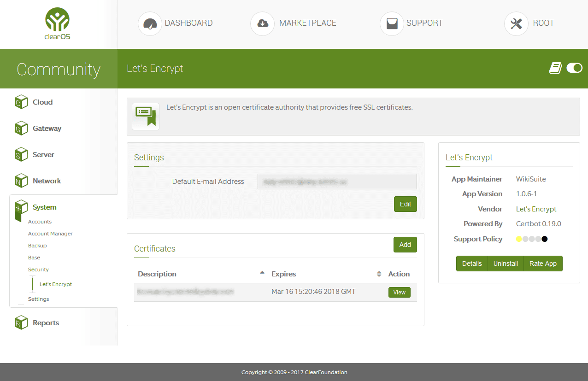Click the Support inbox icon
This screenshot has height=381, width=588.
point(392,23)
